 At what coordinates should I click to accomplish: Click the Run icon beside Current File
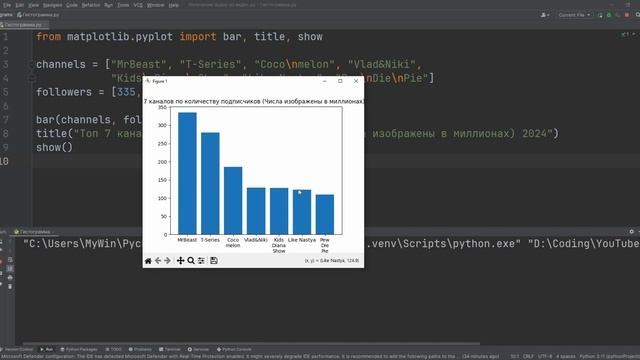pos(600,15)
